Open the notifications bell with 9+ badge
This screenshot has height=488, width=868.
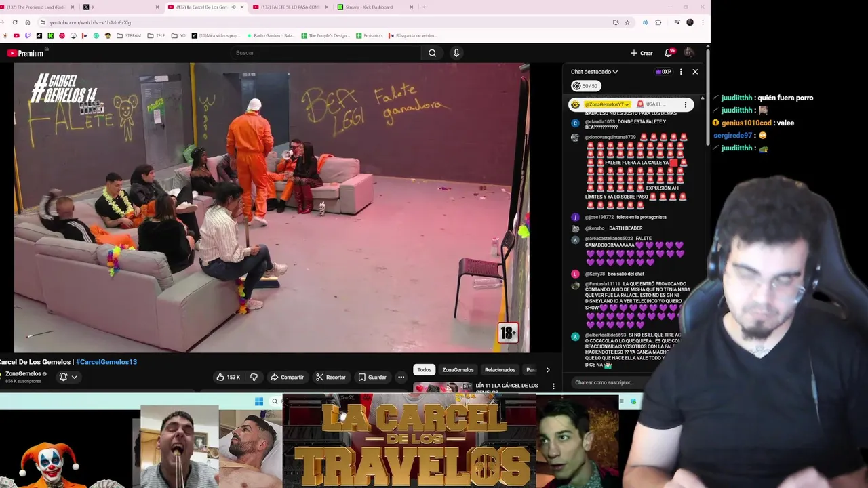[669, 52]
